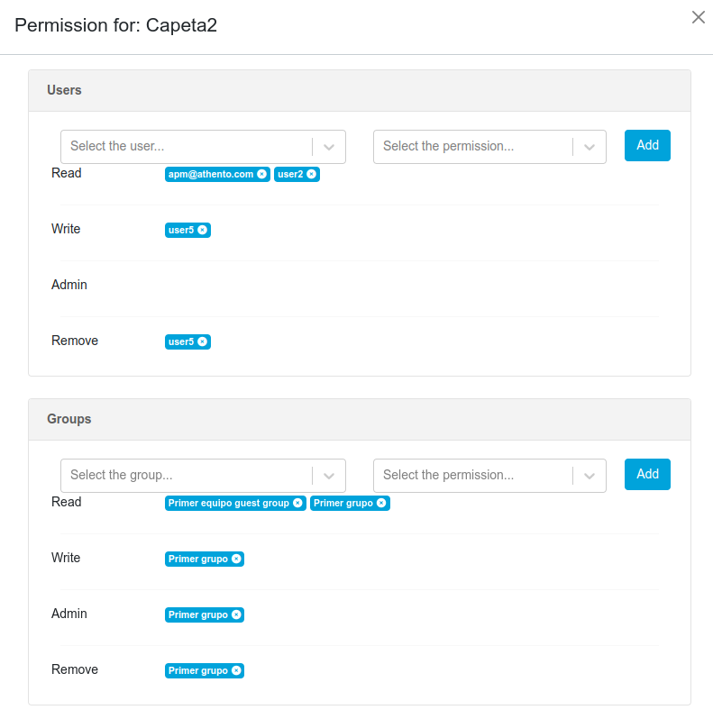Click Add button in Groups section
Image resolution: width=713 pixels, height=728 pixels.
pos(647,474)
